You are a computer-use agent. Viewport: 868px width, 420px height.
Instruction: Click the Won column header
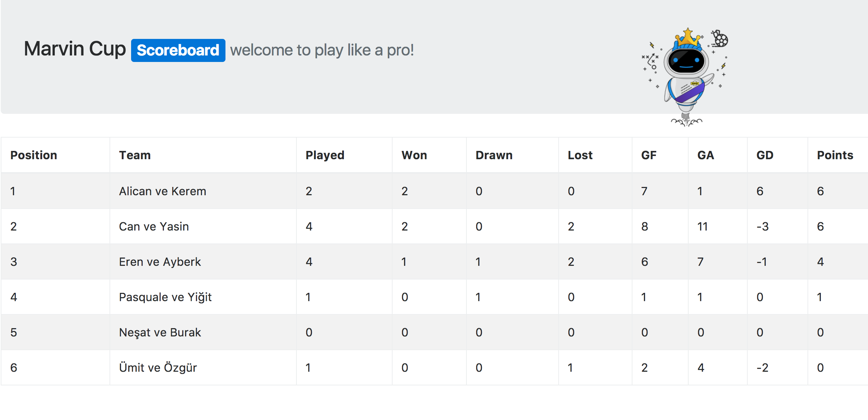(x=414, y=155)
